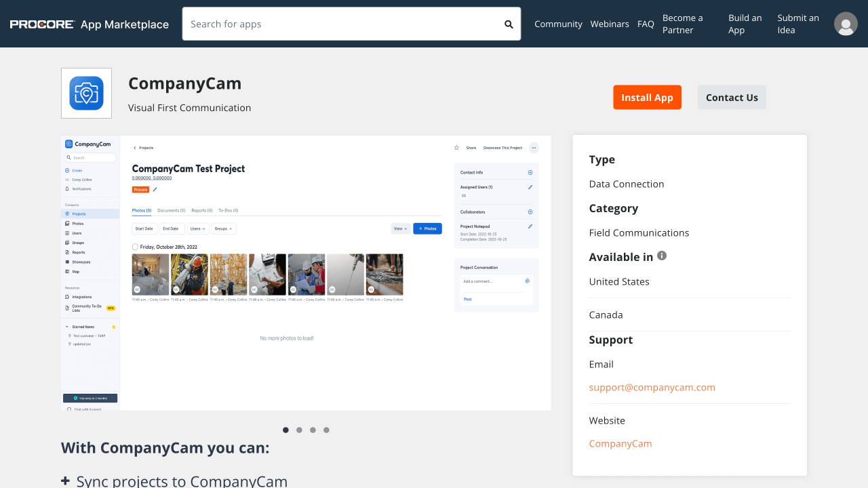Email support@companycam.com link
Image resolution: width=868 pixels, height=488 pixels.
tap(652, 388)
